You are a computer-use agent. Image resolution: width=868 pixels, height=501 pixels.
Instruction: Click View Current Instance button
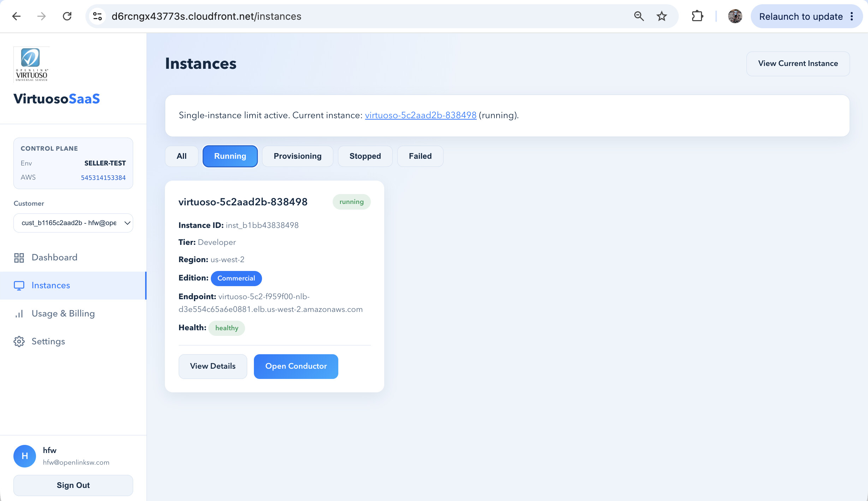click(798, 64)
